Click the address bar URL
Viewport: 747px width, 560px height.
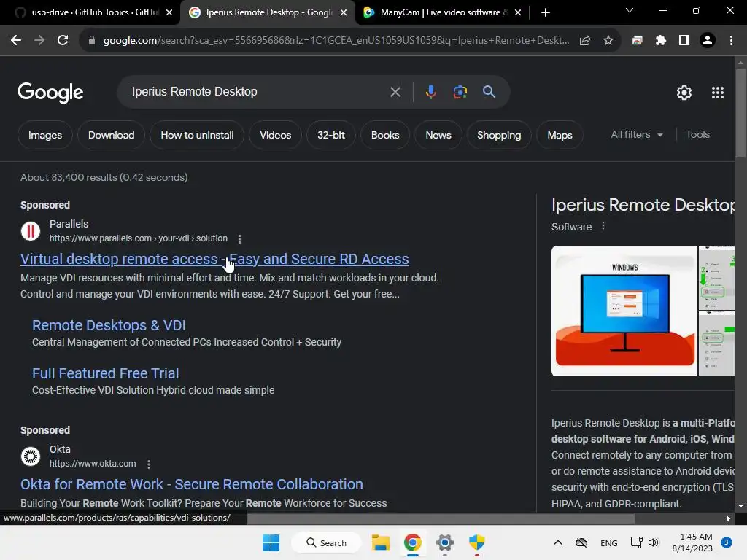pos(336,41)
